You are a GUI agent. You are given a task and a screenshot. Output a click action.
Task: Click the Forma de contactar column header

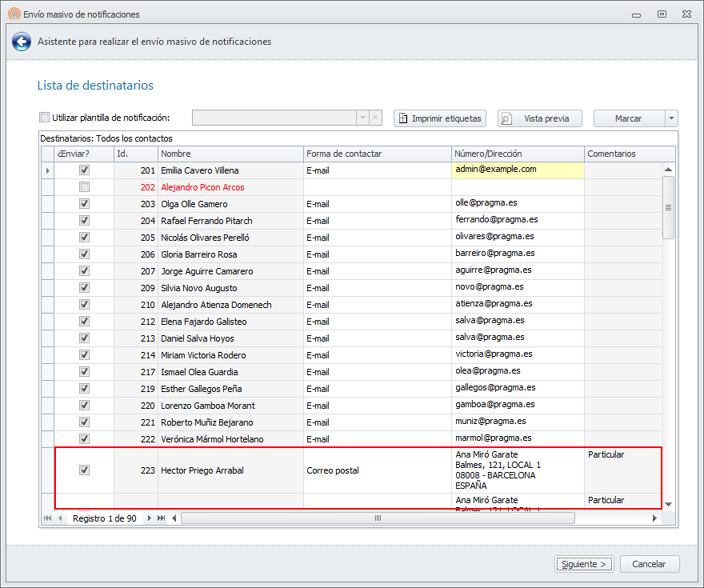[x=376, y=154]
